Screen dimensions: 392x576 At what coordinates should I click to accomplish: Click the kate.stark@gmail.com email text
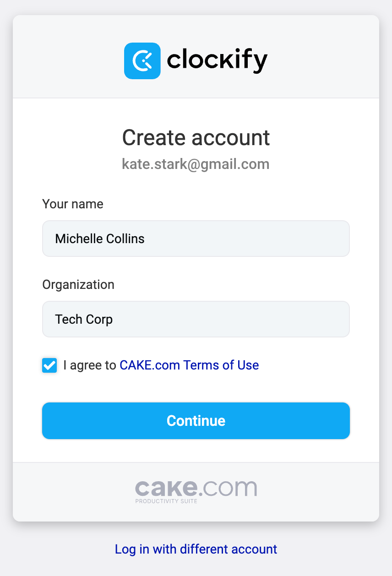pos(196,164)
